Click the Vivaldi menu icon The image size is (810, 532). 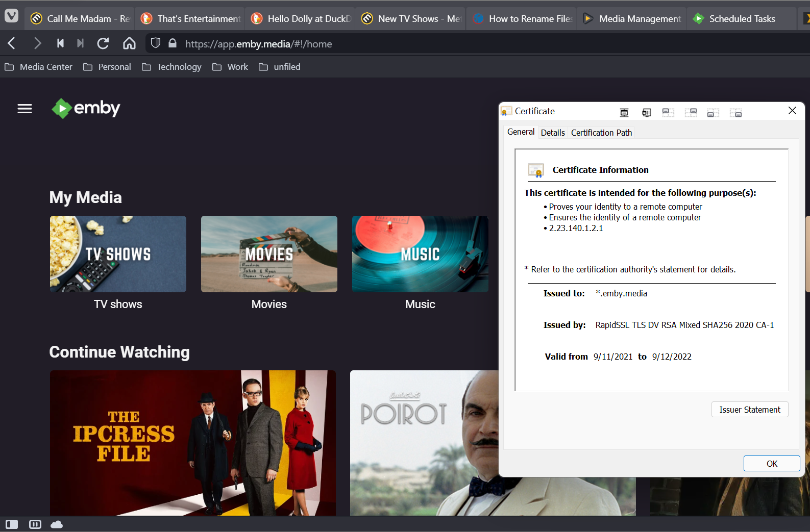click(11, 16)
